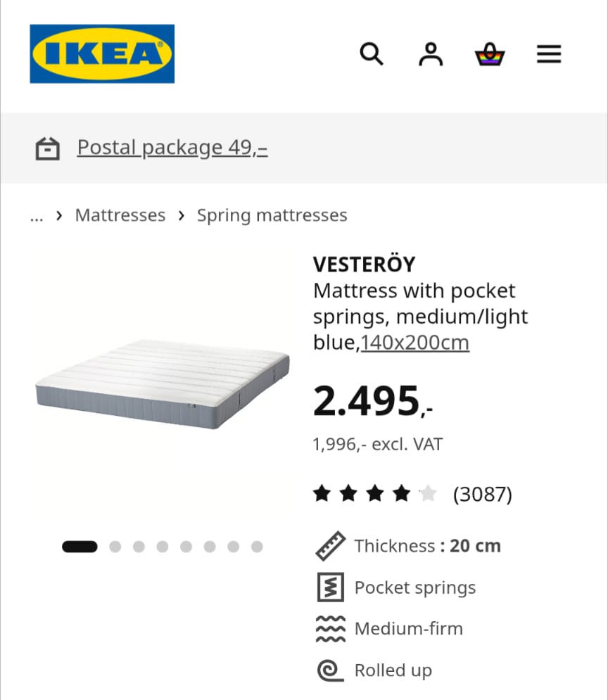Go to Mattresses breadcrumb
This screenshot has width=608, height=700.
coord(120,215)
